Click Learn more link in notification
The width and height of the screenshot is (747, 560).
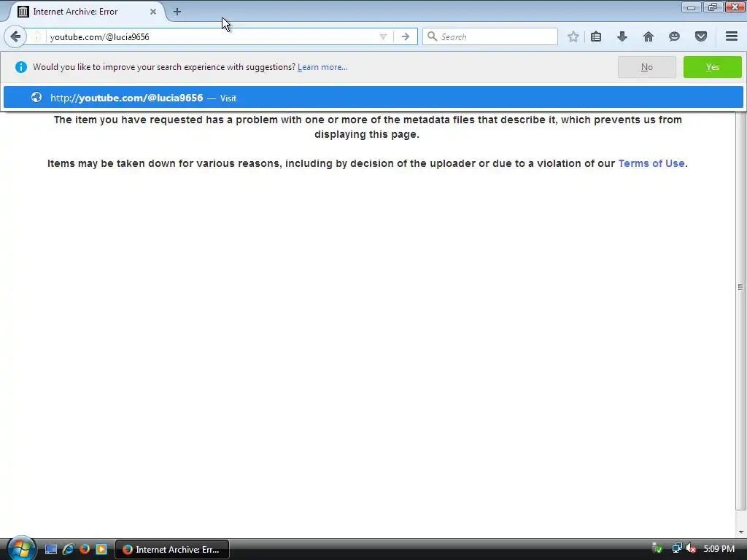[322, 67]
